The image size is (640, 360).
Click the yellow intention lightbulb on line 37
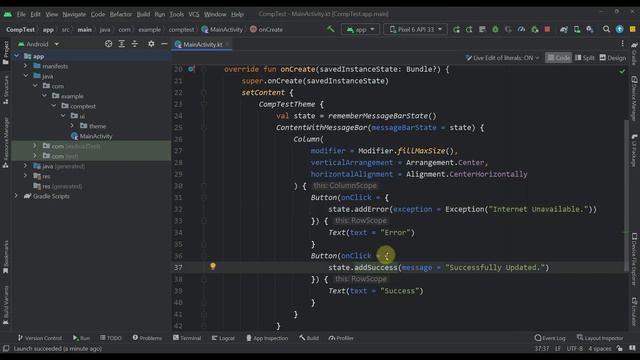(213, 267)
